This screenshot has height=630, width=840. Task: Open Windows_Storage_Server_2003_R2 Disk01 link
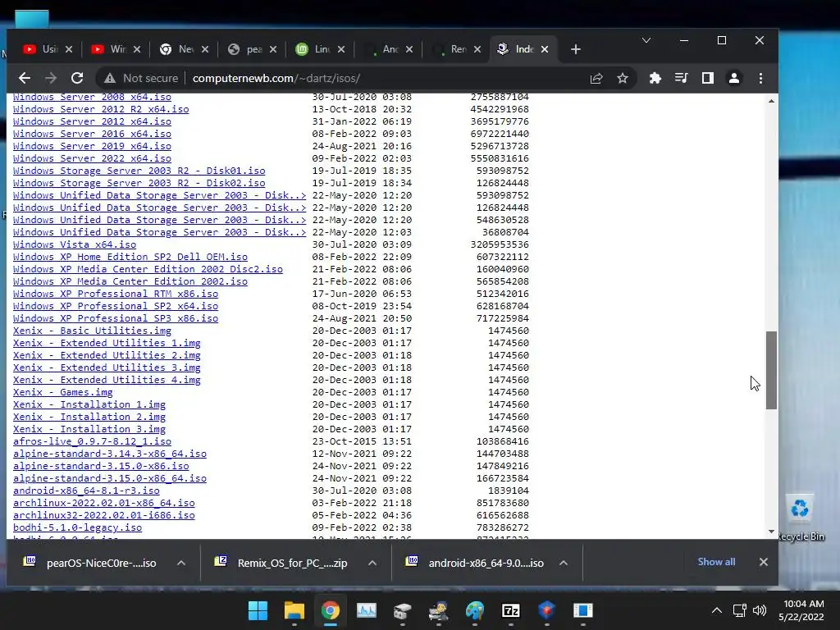[x=139, y=171]
